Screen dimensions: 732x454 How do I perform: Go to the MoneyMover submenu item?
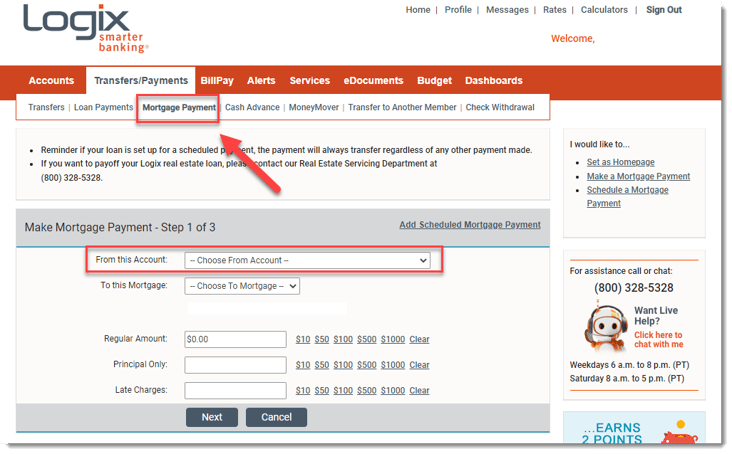click(x=314, y=107)
